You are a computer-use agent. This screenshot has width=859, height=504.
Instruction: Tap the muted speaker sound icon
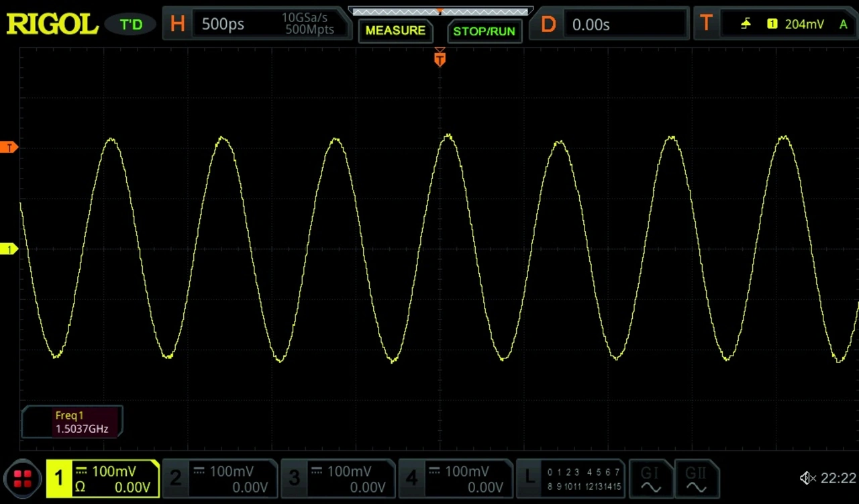click(x=807, y=478)
